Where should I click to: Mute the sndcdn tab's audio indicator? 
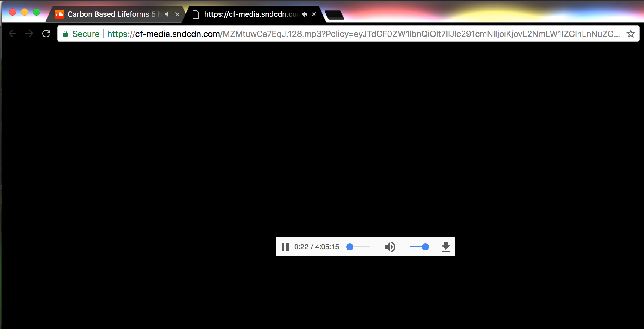[304, 14]
